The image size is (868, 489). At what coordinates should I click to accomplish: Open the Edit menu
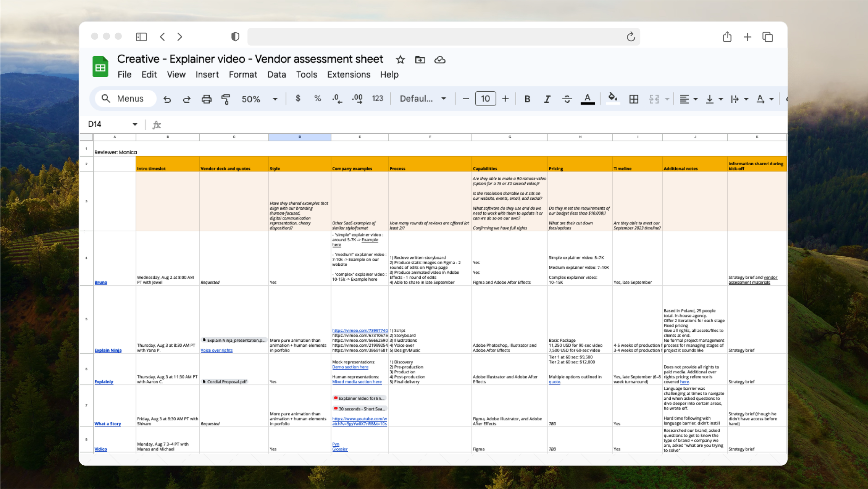click(149, 74)
